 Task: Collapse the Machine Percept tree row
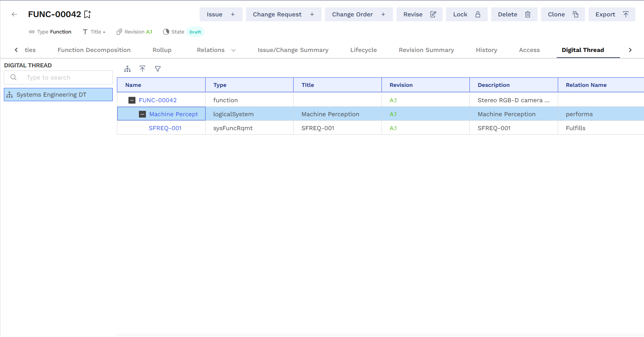click(142, 114)
